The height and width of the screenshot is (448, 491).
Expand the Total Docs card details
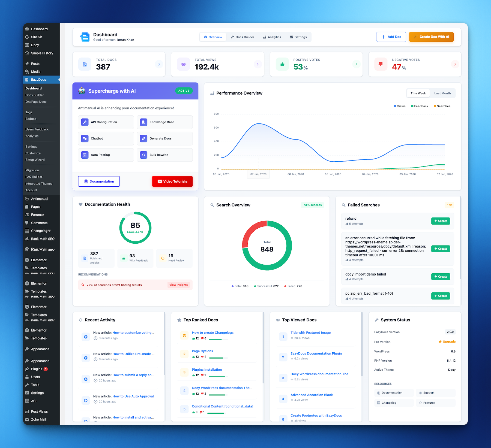(x=159, y=64)
